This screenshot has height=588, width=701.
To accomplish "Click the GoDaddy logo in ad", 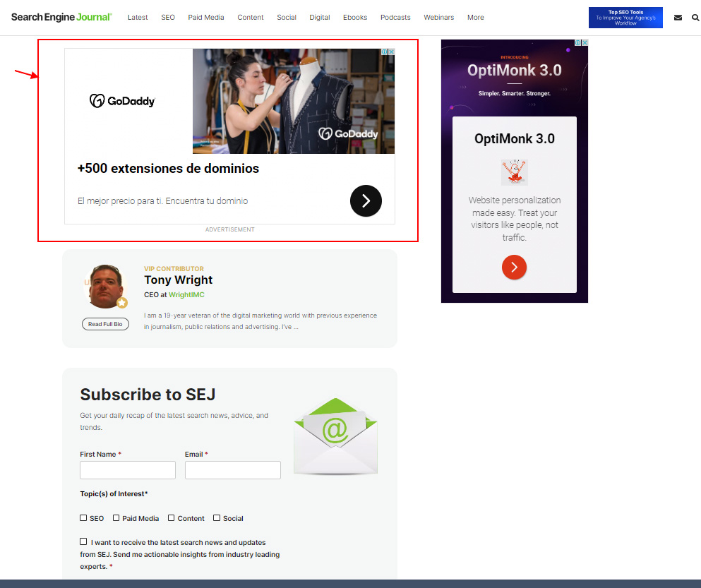I will (122, 101).
